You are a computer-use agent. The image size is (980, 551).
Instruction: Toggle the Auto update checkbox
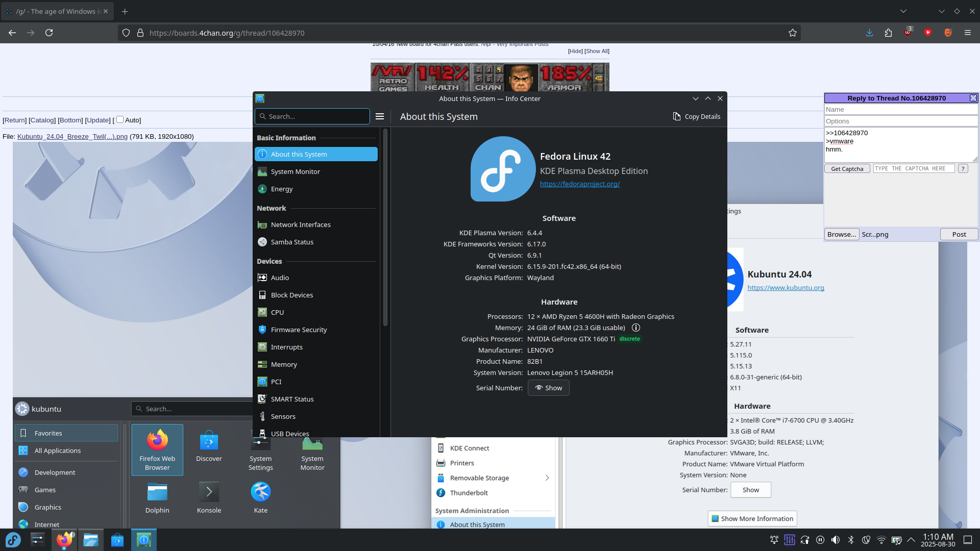point(120,119)
